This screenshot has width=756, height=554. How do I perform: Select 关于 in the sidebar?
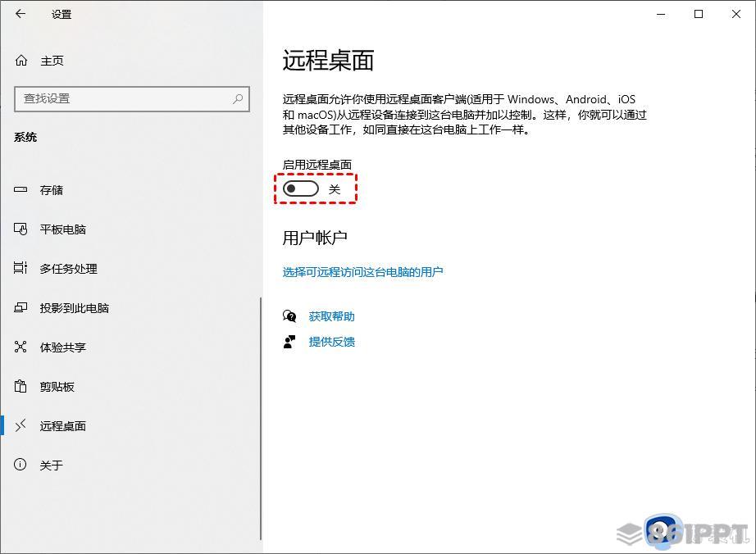click(52, 465)
